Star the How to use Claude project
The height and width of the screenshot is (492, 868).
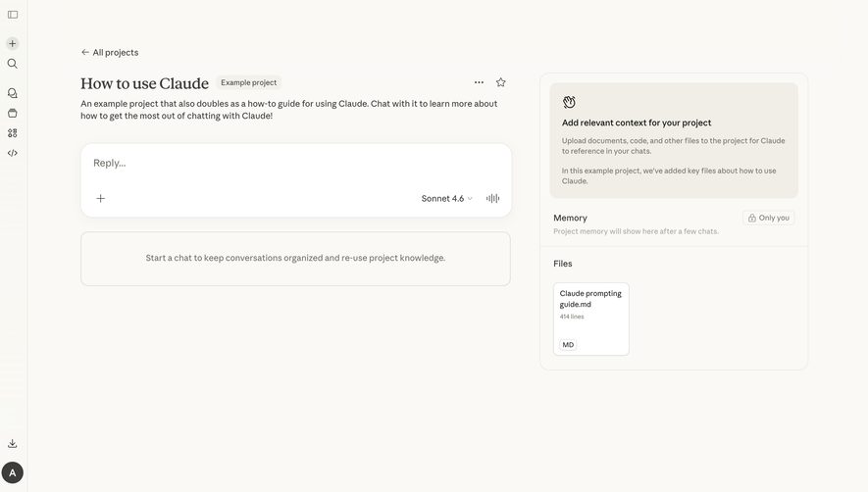500,82
